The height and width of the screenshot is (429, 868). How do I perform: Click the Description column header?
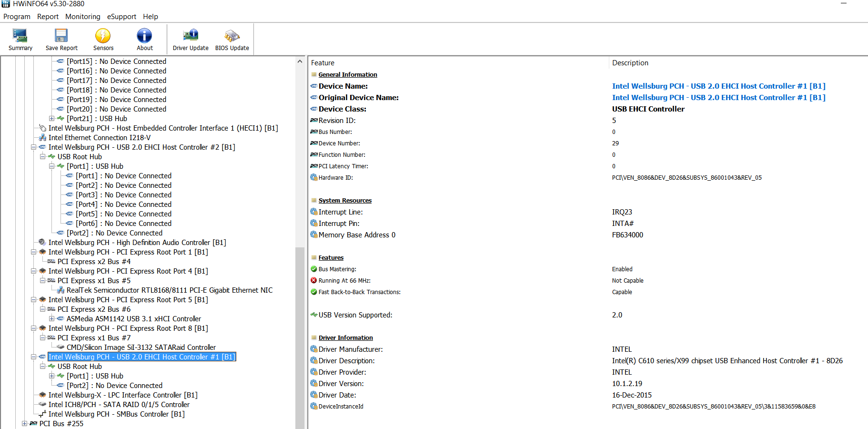click(630, 63)
